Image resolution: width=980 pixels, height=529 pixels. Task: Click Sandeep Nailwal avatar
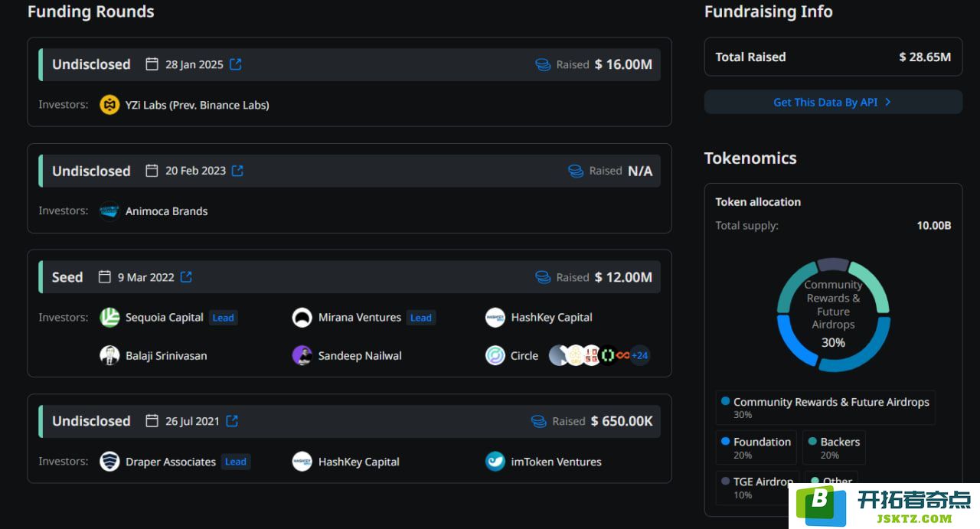(302, 355)
